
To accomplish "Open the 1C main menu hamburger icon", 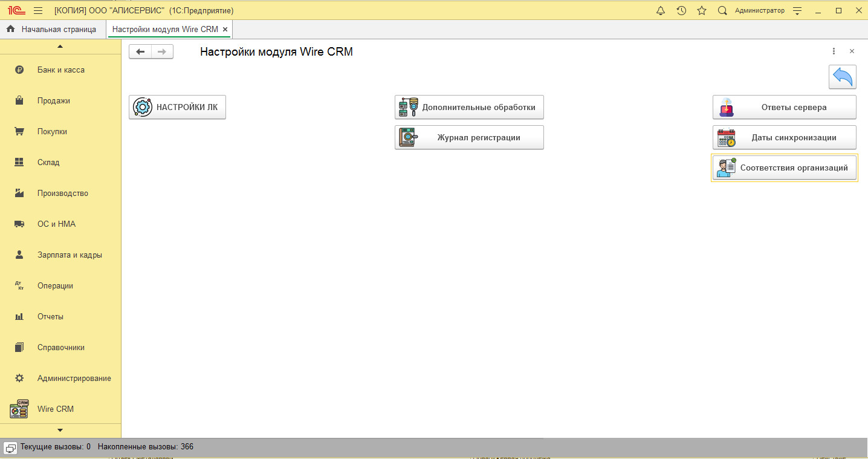I will (38, 10).
